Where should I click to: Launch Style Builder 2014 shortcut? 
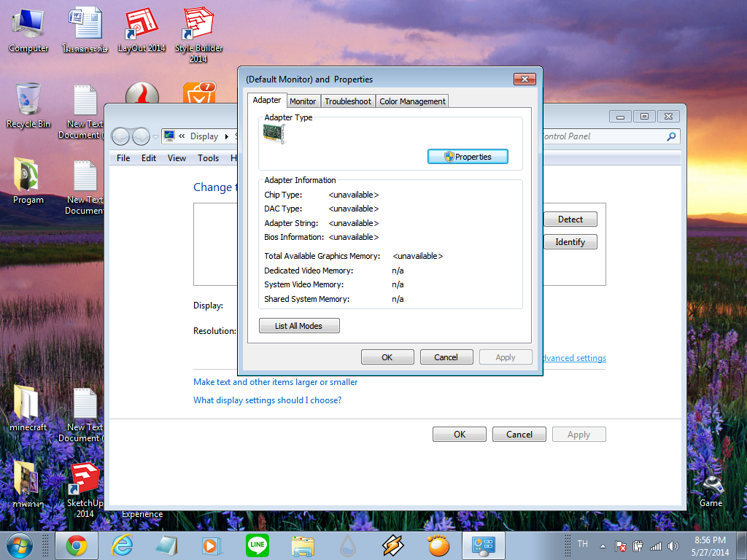click(198, 35)
